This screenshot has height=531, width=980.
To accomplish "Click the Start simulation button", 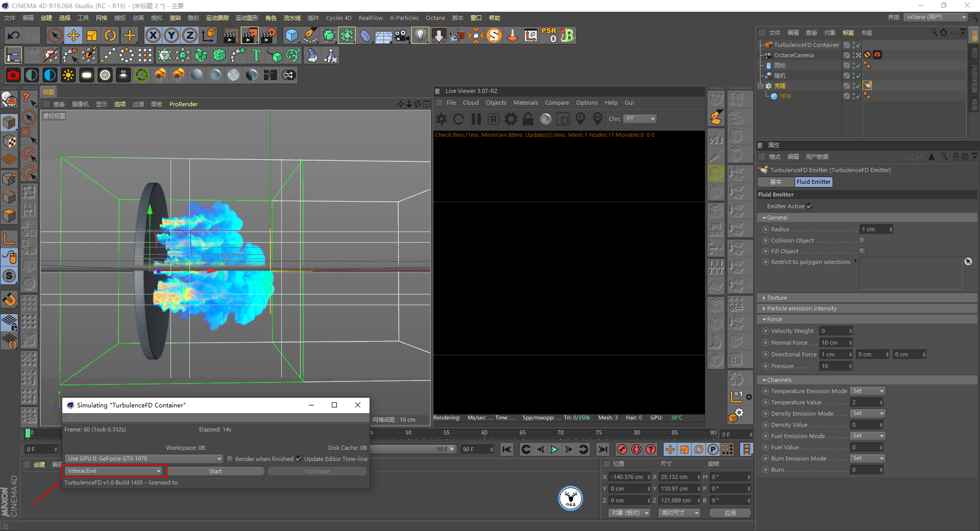I will tap(215, 471).
